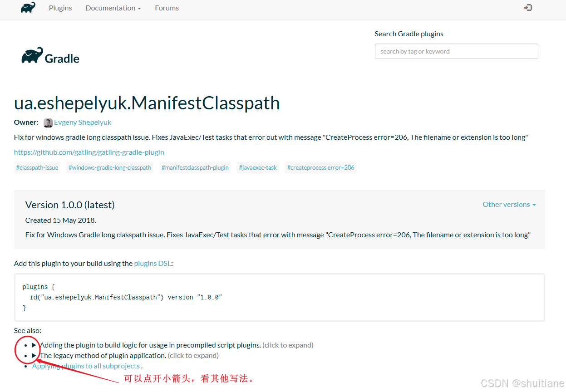The image size is (566, 392).
Task: Click the large Gradle logo
Action: click(x=50, y=56)
